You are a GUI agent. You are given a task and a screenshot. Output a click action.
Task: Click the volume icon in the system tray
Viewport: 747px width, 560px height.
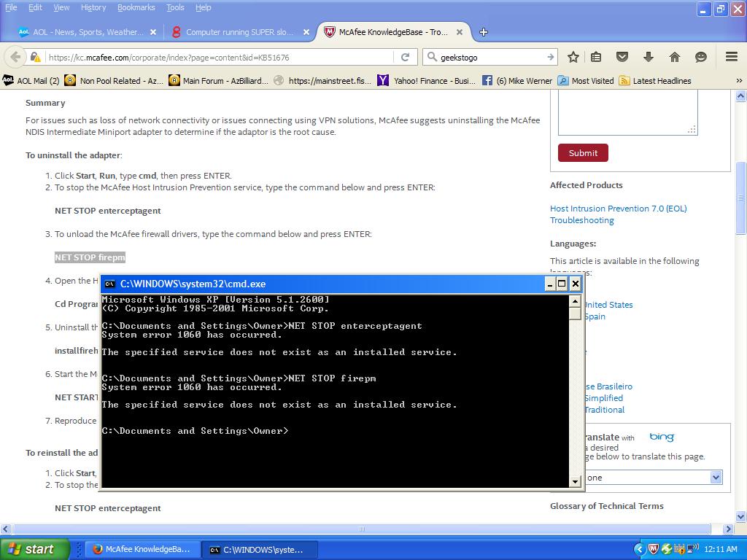click(x=693, y=548)
